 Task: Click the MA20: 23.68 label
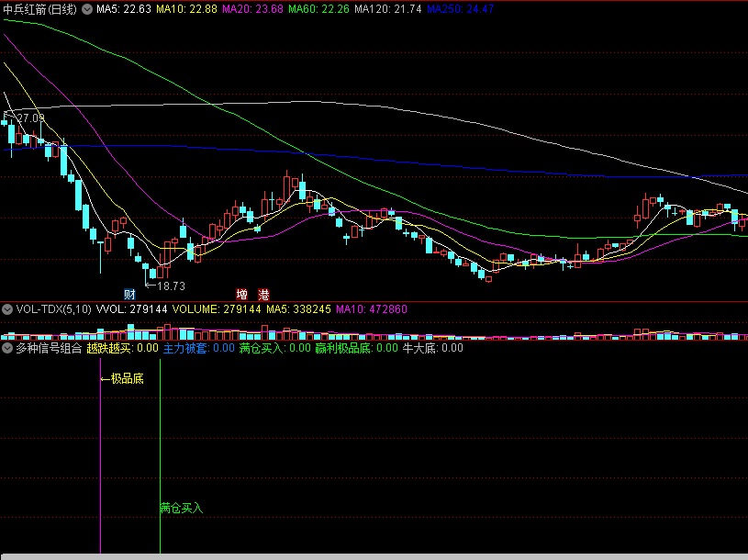click(252, 9)
